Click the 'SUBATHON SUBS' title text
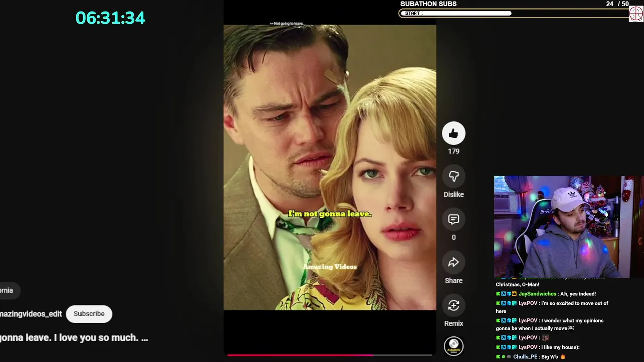Viewport: 644px width, 362px height. (429, 4)
